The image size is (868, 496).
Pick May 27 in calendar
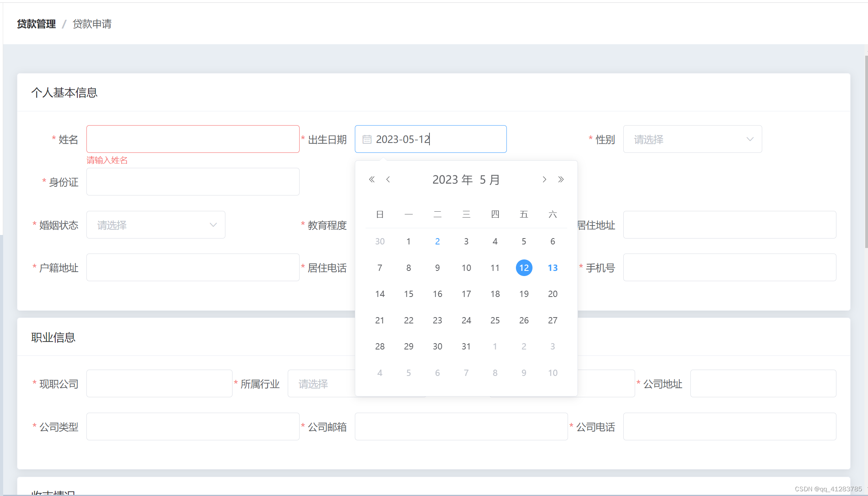pyautogui.click(x=553, y=320)
